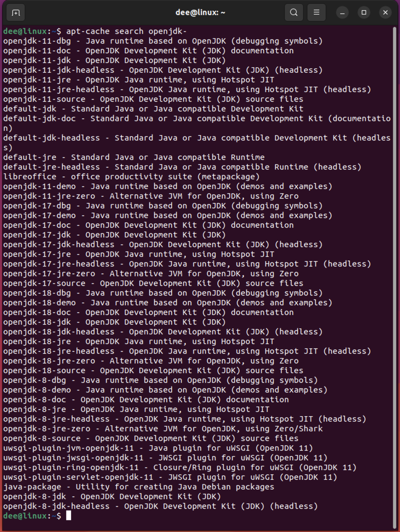Click the libreoffice package line
Screen dimensions: 400x532
pyautogui.click(x=131, y=177)
